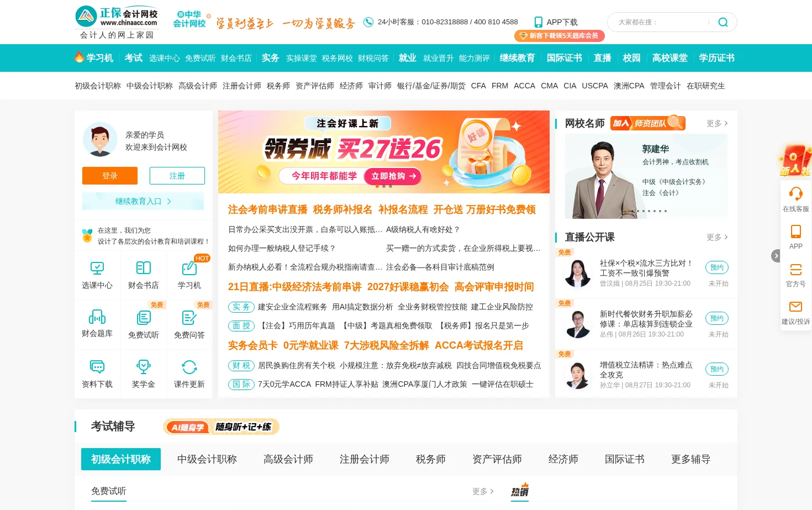This screenshot has height=510, width=812.
Task: Open 实务 in the main nav bar
Action: coord(270,58)
